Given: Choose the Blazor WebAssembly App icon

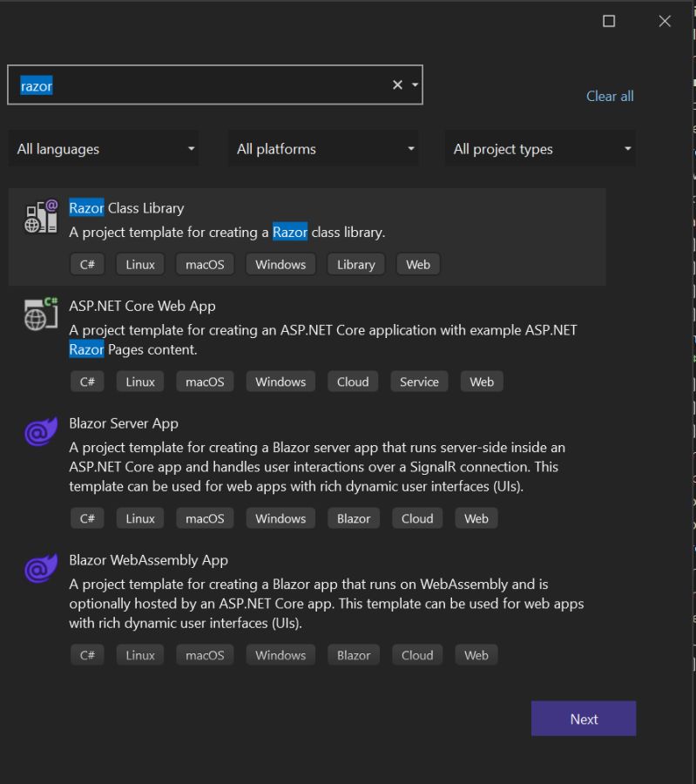Looking at the screenshot, I should coord(41,569).
